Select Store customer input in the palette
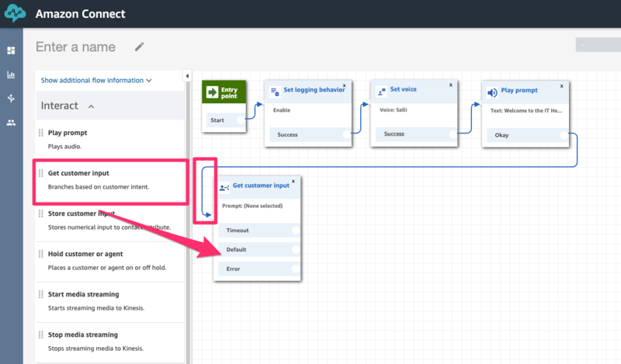 pyautogui.click(x=110, y=220)
